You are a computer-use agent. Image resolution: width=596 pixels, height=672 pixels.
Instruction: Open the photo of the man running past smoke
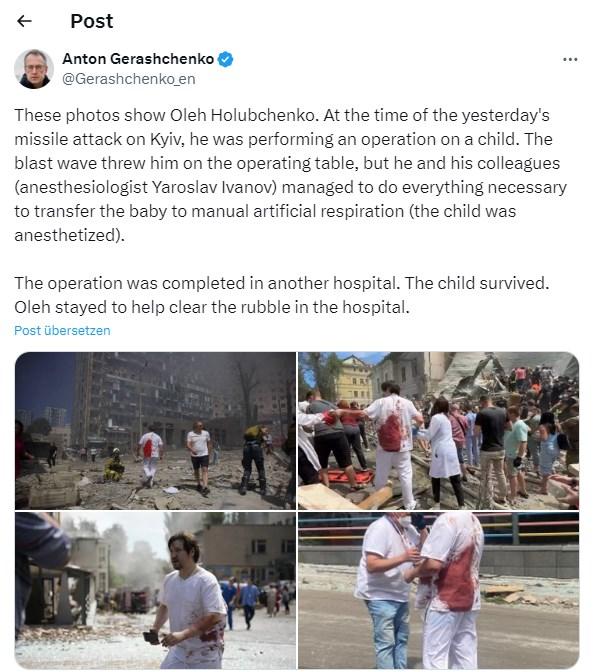155,590
